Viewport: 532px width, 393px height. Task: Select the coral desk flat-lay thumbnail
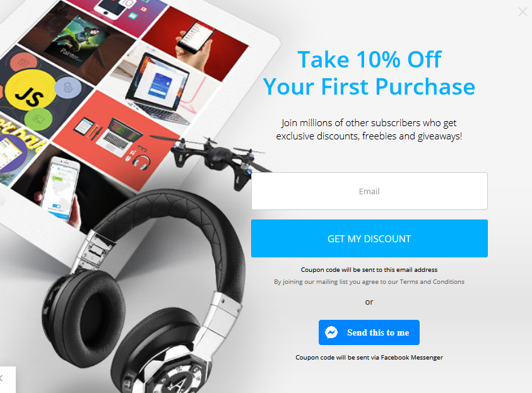click(x=117, y=139)
